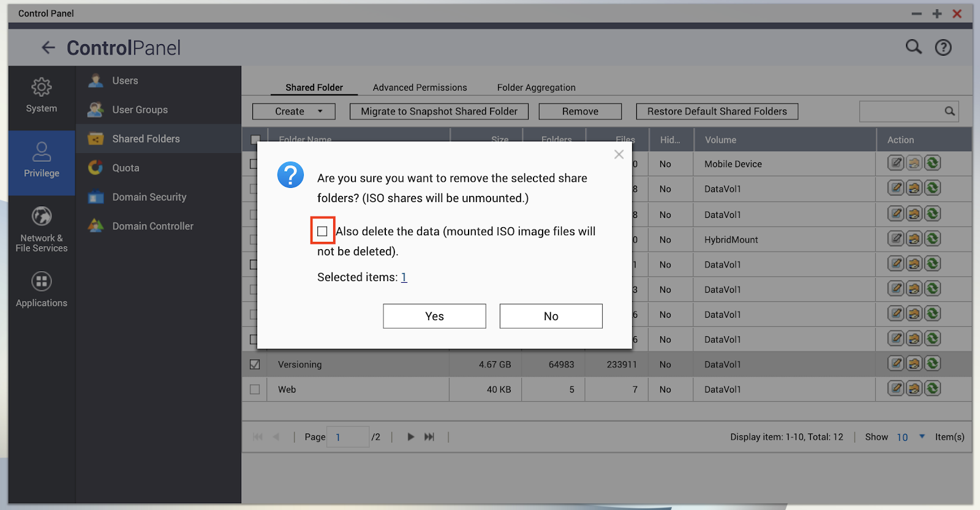The width and height of the screenshot is (980, 510).
Task: Edit properties of the Web folder
Action: point(895,388)
